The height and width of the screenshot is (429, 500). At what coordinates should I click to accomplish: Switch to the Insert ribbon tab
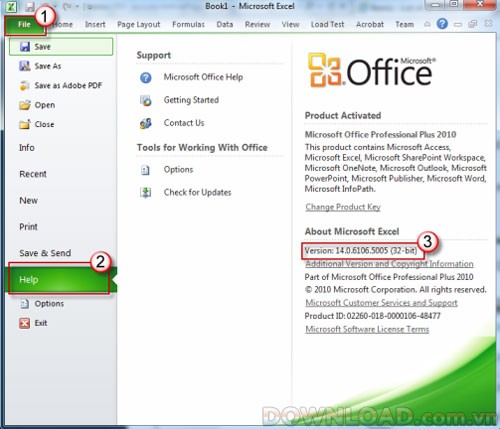click(x=95, y=24)
